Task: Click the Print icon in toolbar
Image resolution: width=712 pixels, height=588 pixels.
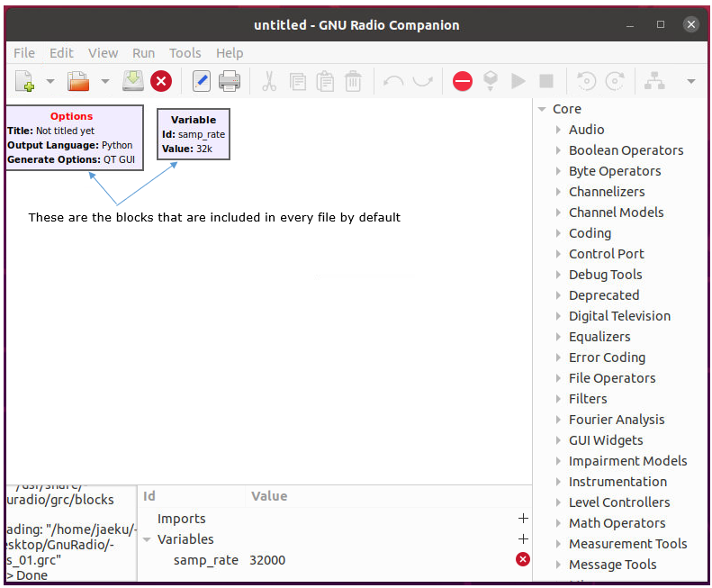Action: coord(230,81)
